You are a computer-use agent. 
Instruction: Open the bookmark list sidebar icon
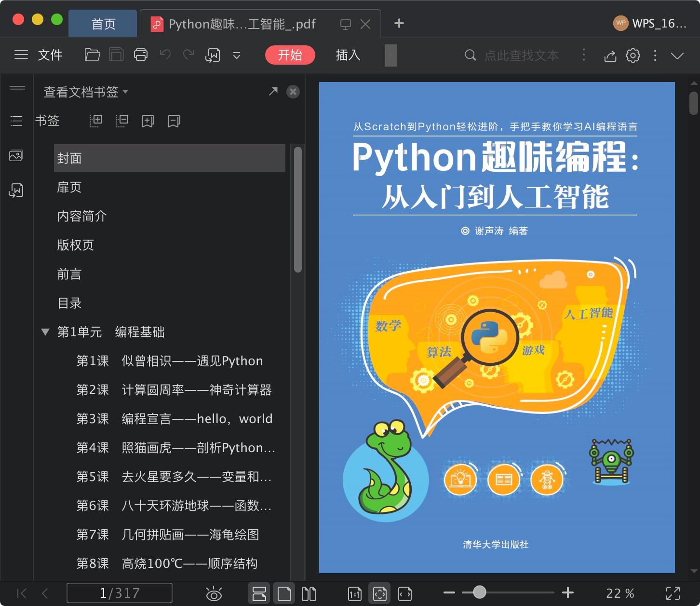click(x=16, y=121)
